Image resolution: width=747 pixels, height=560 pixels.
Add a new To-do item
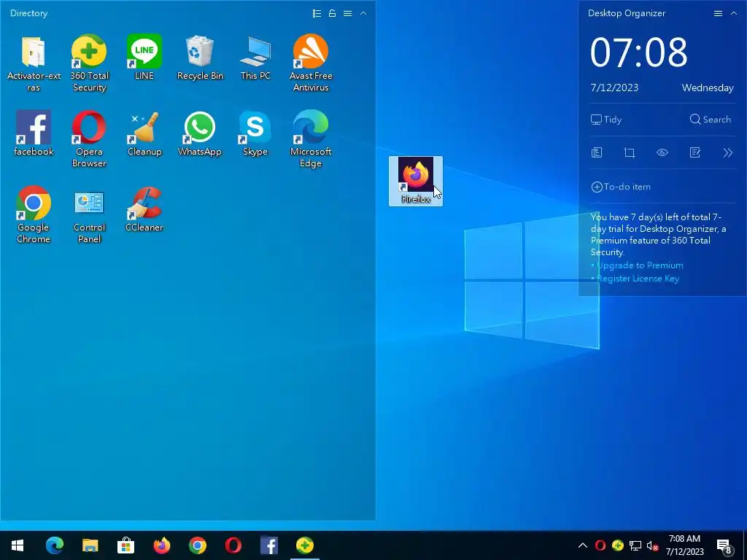(x=621, y=187)
